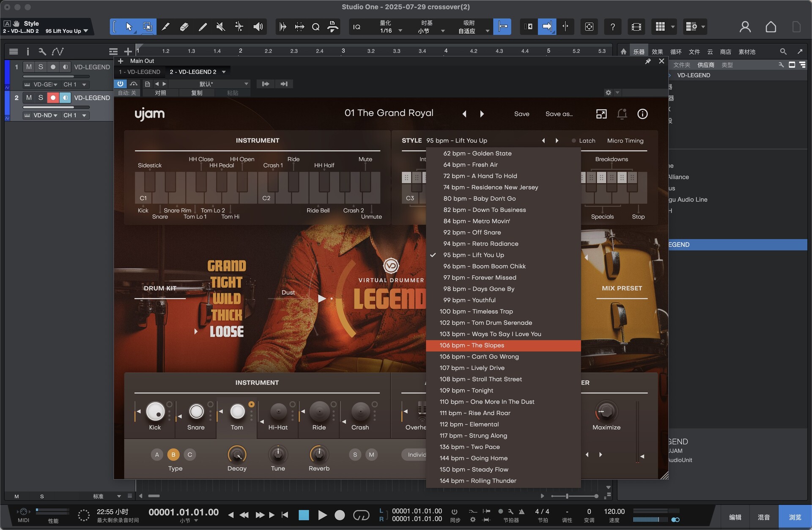Toggle monitor on track 2
Viewport: 812px width, 530px height.
coord(65,98)
